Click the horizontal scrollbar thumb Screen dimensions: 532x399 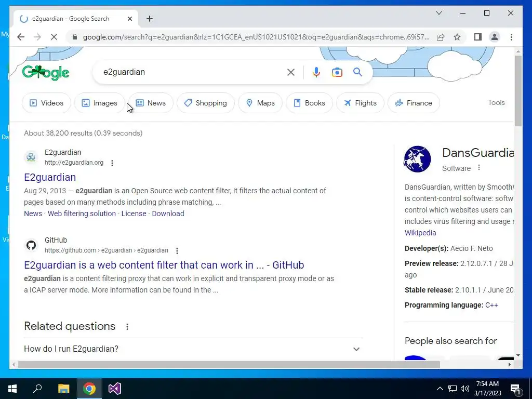point(229,365)
